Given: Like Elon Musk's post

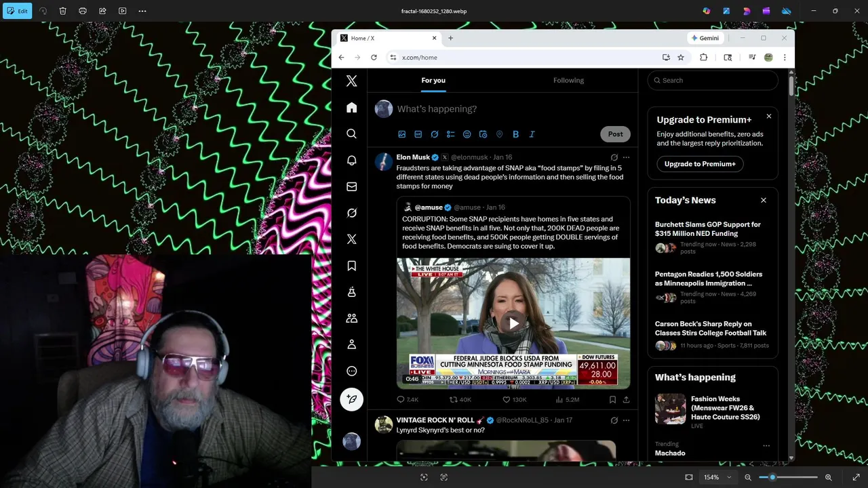Looking at the screenshot, I should click(514, 400).
